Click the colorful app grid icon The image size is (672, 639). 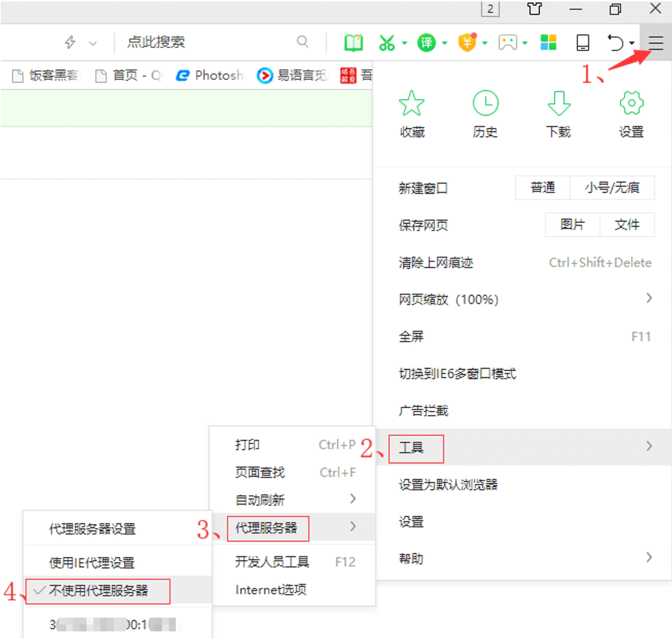548,42
